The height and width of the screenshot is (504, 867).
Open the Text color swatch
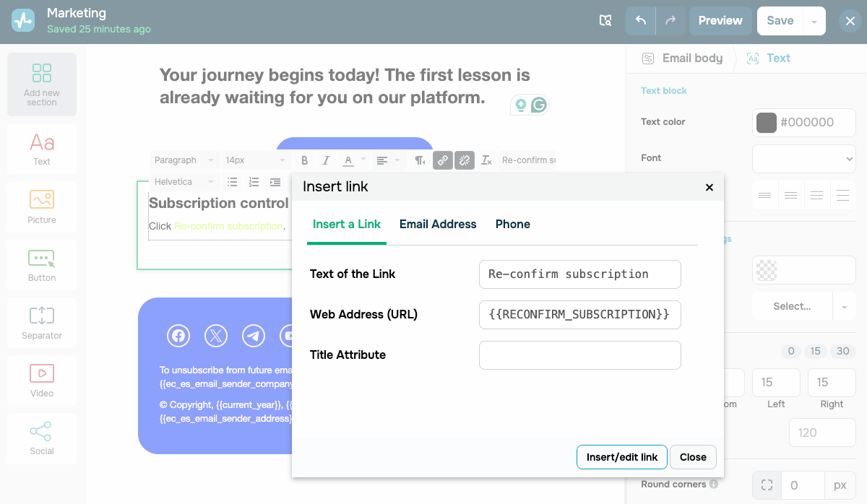[766, 123]
